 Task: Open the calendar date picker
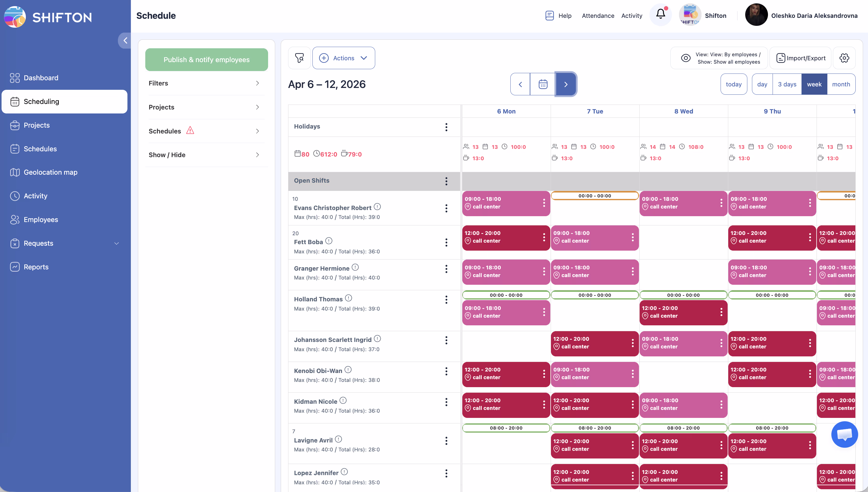pyautogui.click(x=543, y=84)
